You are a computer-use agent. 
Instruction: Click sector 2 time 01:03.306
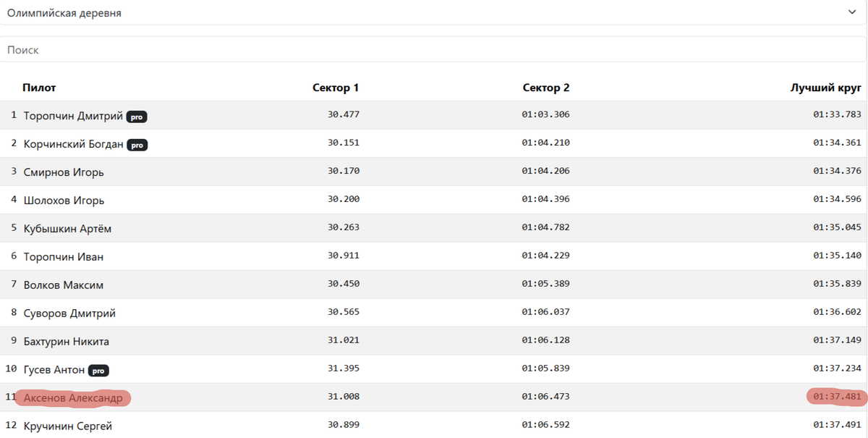[x=545, y=114]
